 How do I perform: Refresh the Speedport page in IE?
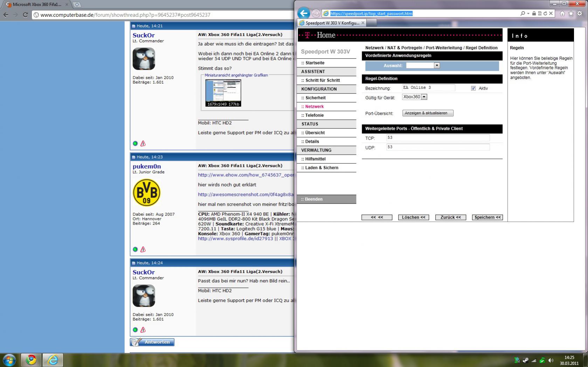545,13
